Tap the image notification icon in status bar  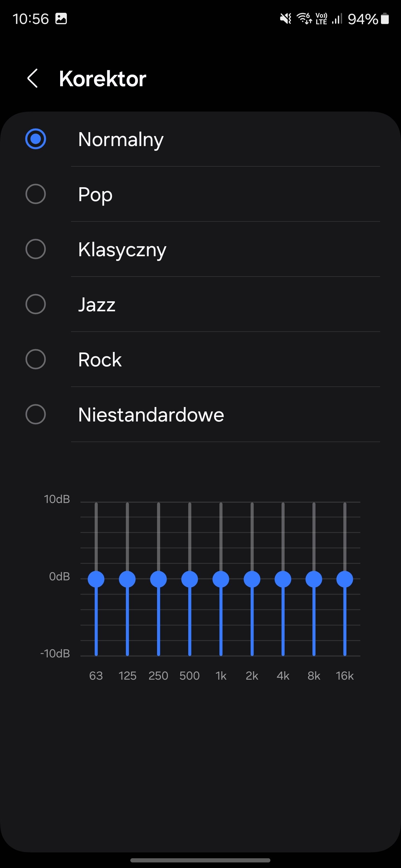tap(61, 19)
